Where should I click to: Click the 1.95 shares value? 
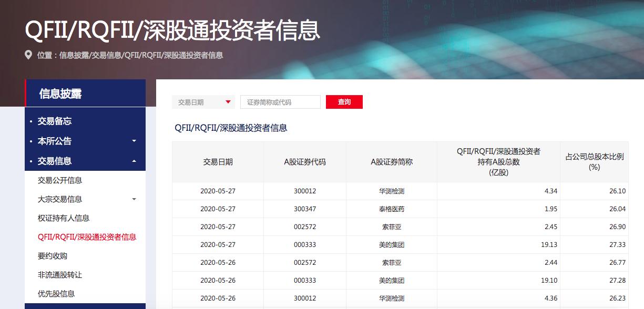coord(550,209)
